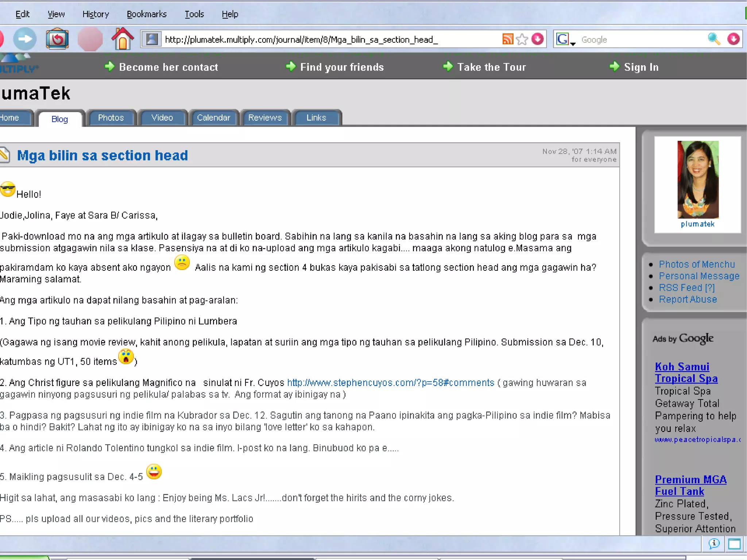The height and width of the screenshot is (560, 747).
Task: Open the History menu
Action: (x=96, y=14)
